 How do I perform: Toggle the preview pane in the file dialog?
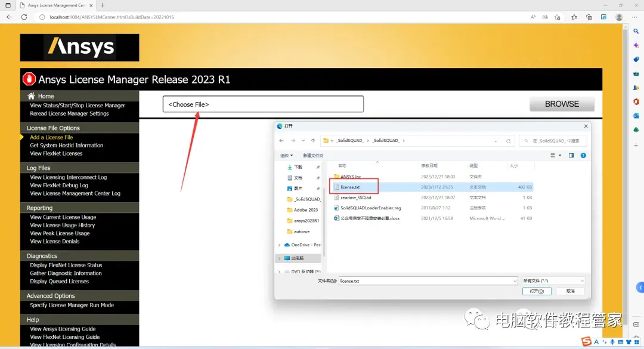571,155
